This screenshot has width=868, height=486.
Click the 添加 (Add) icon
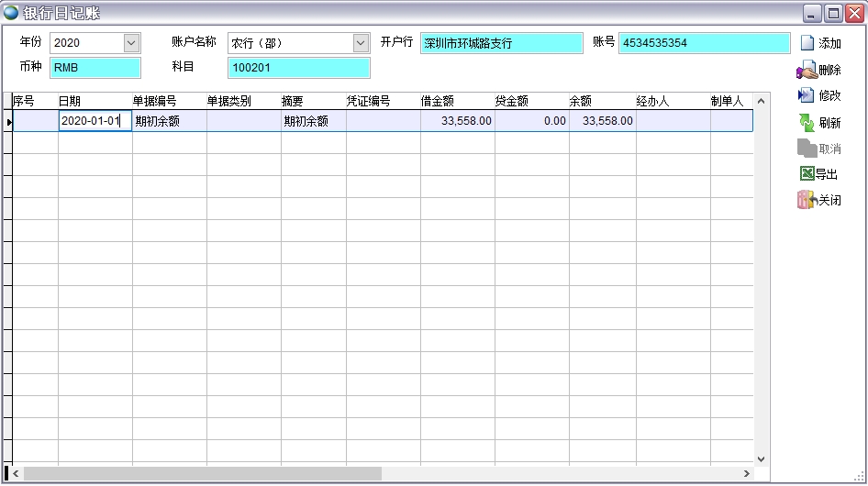(x=807, y=43)
